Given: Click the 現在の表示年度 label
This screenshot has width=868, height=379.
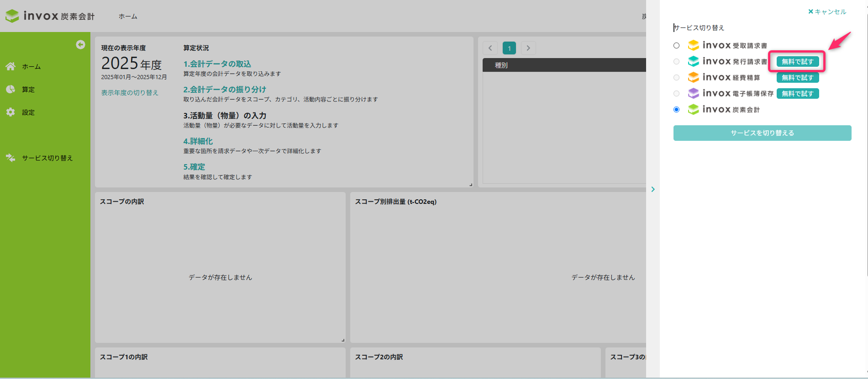Looking at the screenshot, I should click(x=123, y=48).
